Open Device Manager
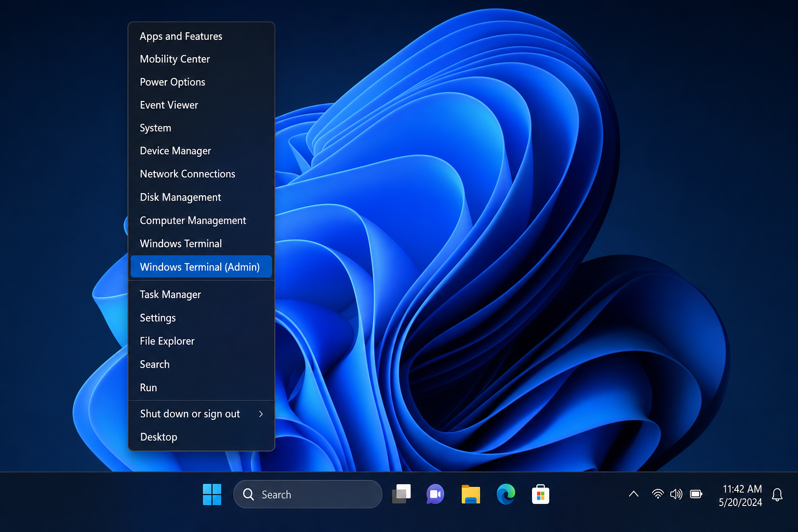The width and height of the screenshot is (798, 532). pos(201,151)
